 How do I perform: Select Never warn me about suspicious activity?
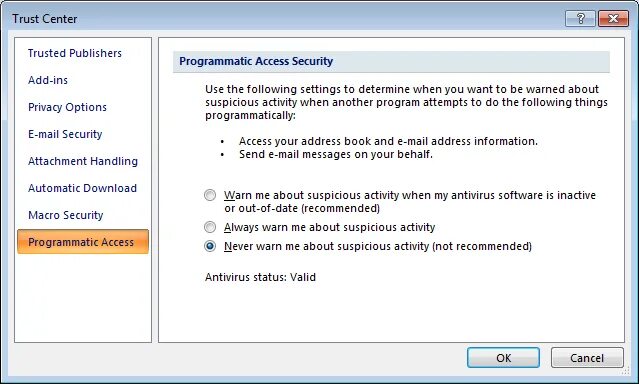point(210,246)
